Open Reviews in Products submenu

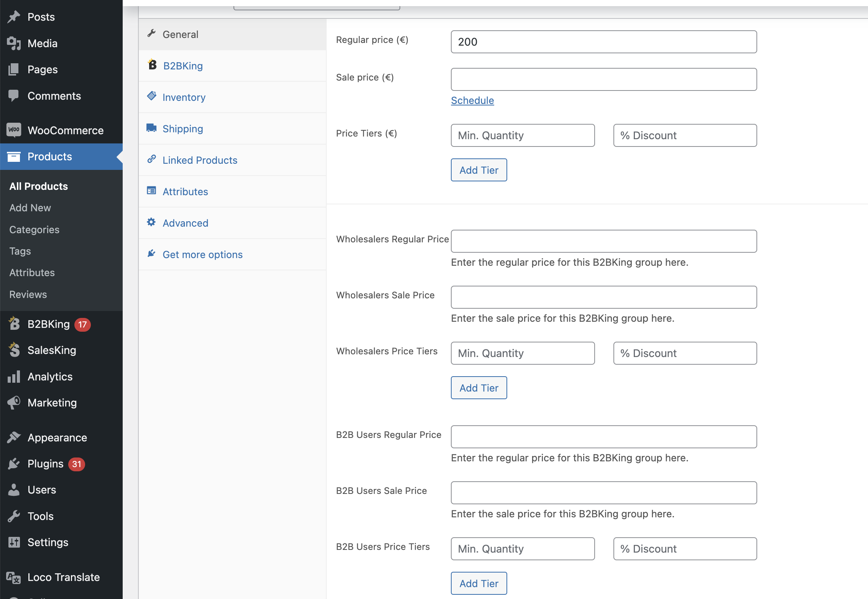pyautogui.click(x=28, y=295)
